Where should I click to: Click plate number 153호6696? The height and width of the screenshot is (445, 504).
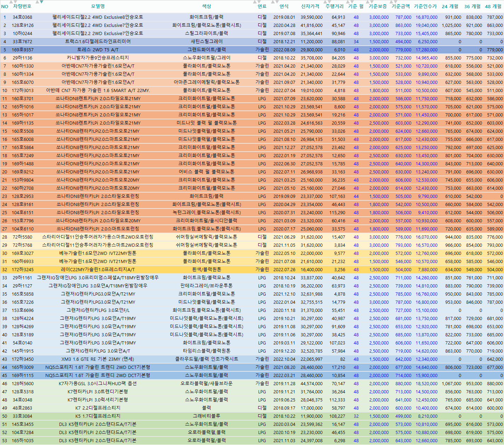[x=23, y=310]
